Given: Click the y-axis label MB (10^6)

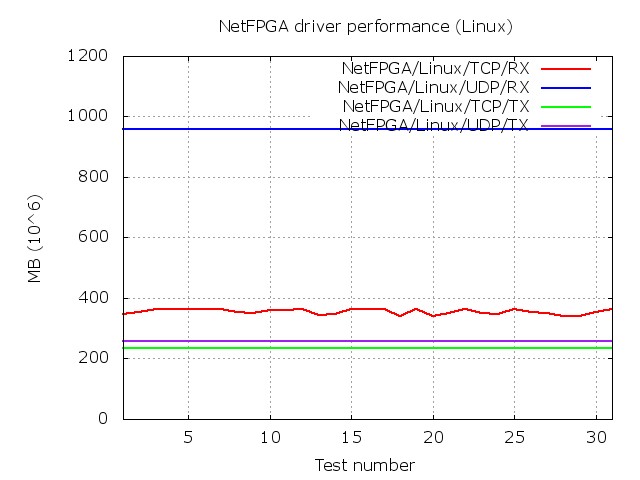Looking at the screenshot, I should tap(35, 239).
